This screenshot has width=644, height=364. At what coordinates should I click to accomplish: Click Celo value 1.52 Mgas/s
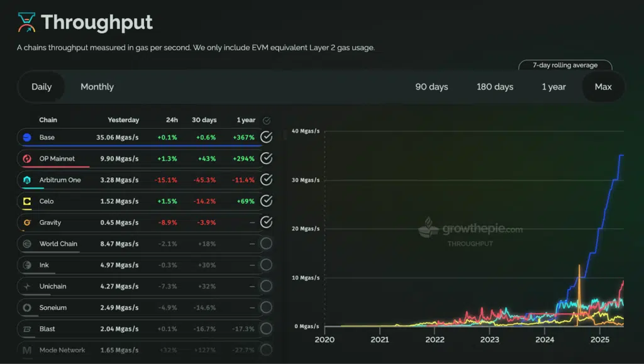[119, 202]
